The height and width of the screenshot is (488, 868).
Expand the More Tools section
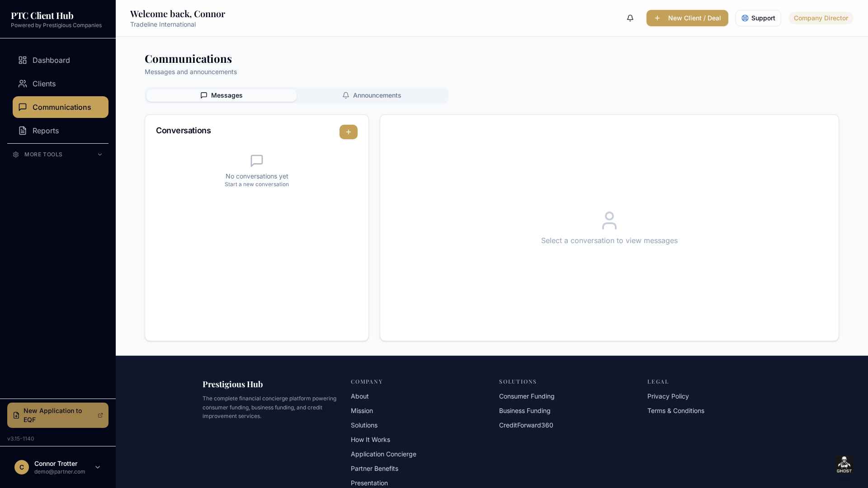58,155
